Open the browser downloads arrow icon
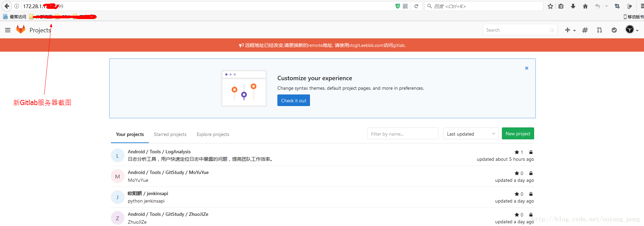Screen dimensions: 644x226 point(573,6)
